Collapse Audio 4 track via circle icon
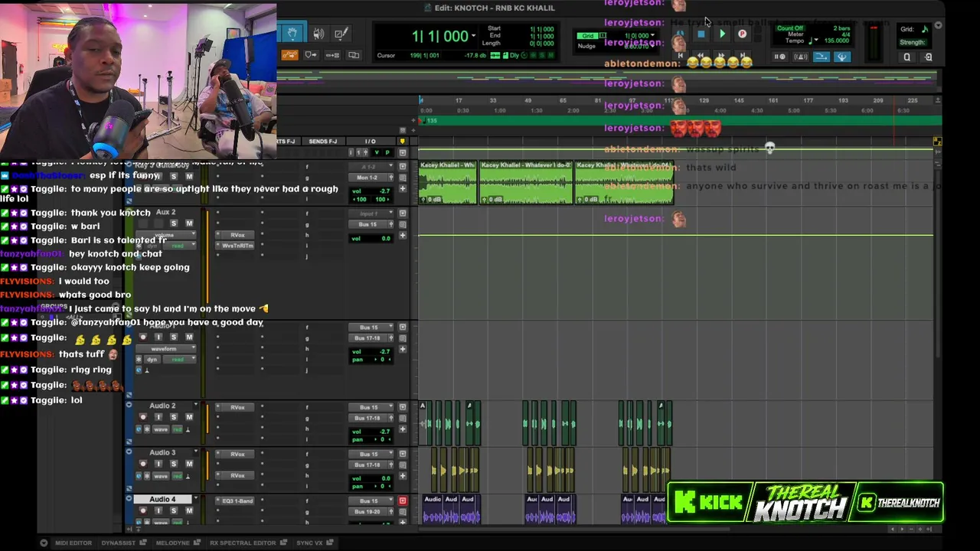 [129, 499]
